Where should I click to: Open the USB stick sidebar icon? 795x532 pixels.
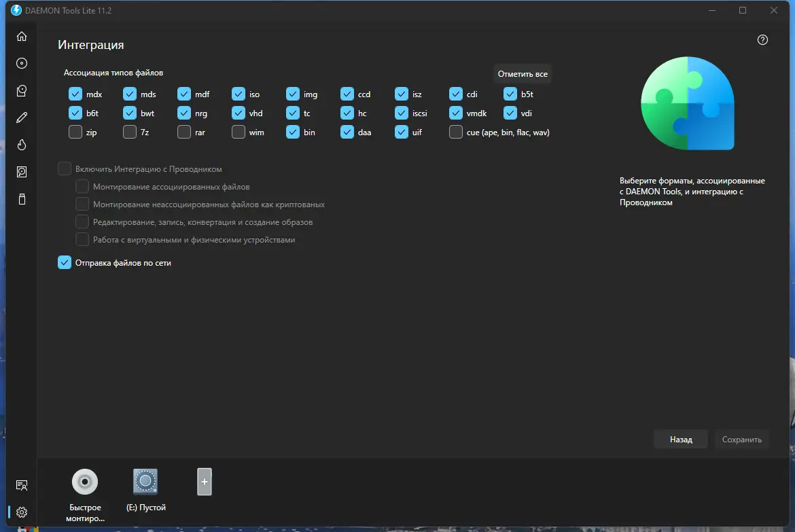tap(21, 199)
